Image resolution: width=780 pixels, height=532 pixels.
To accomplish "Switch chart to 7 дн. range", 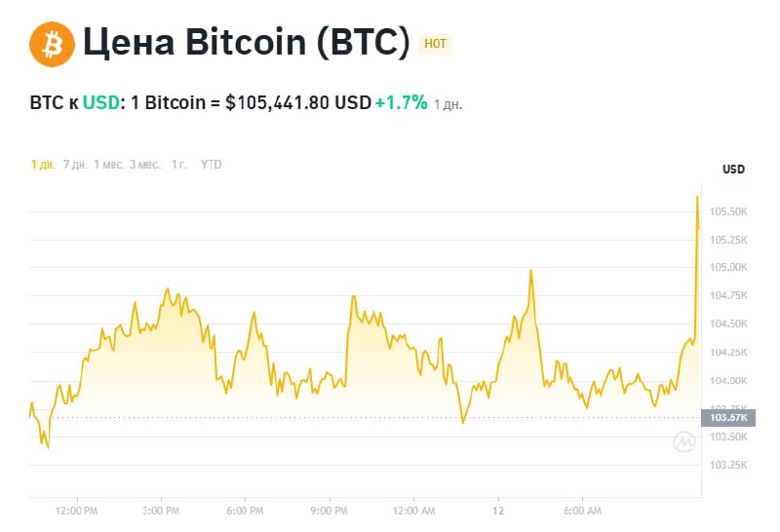I will click(74, 165).
